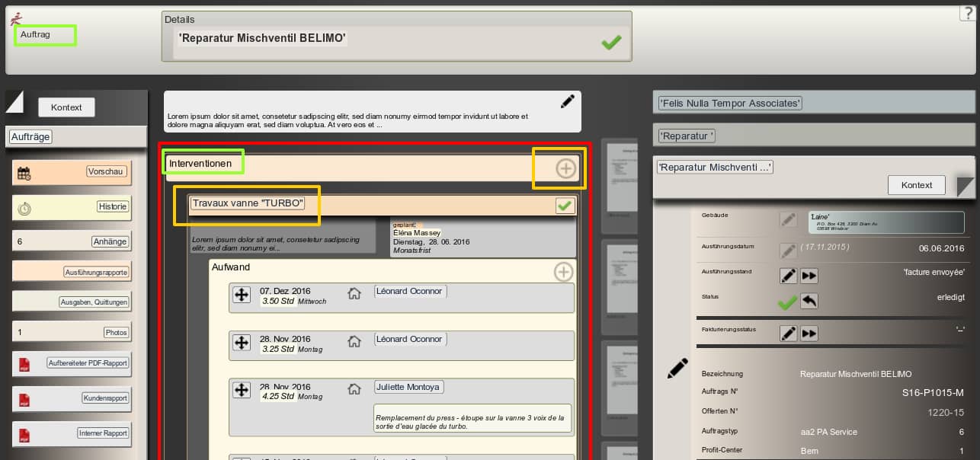Add a new Aufwand entry
980x460 pixels.
click(x=563, y=272)
